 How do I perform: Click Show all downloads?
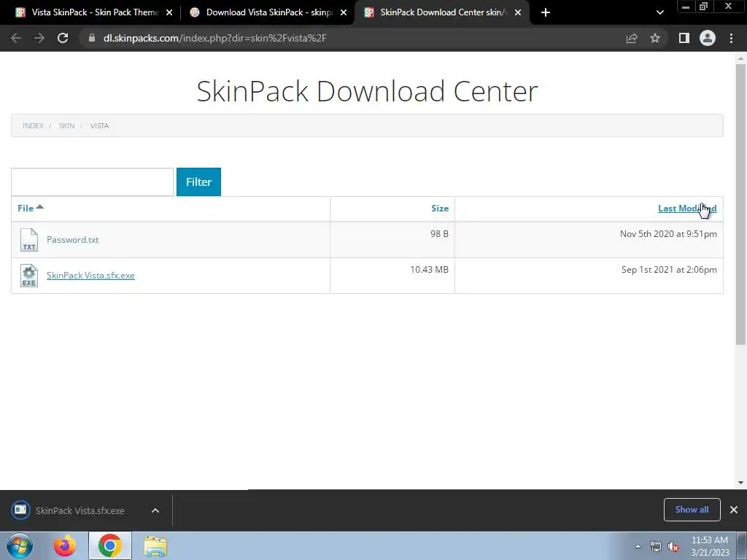(692, 510)
